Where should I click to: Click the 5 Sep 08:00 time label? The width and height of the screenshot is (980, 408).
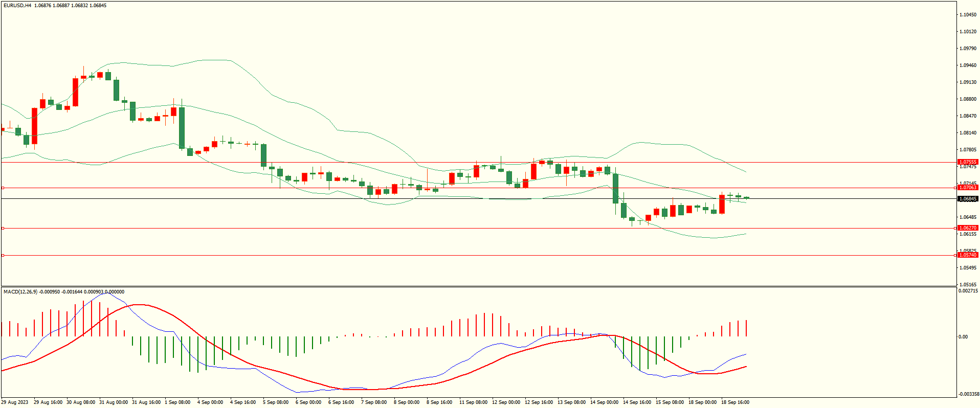[x=276, y=402]
